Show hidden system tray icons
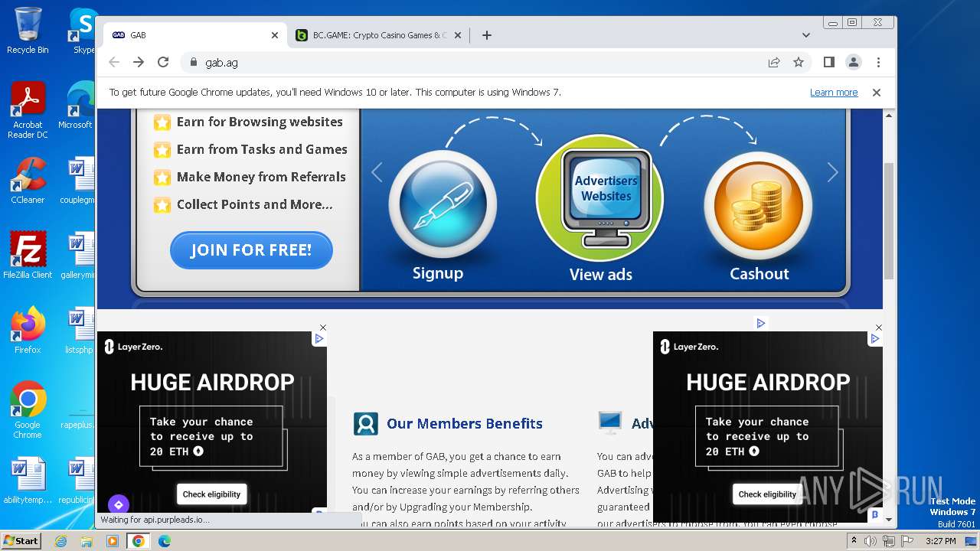 click(x=854, y=541)
